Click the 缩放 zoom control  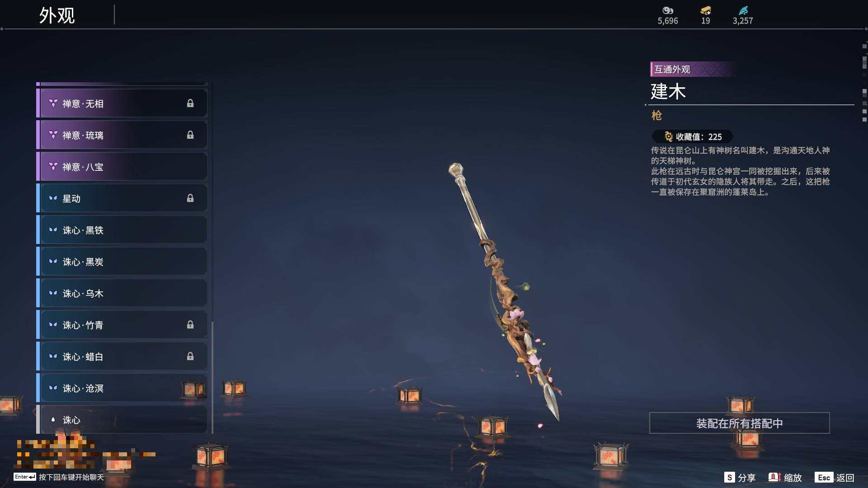click(785, 478)
